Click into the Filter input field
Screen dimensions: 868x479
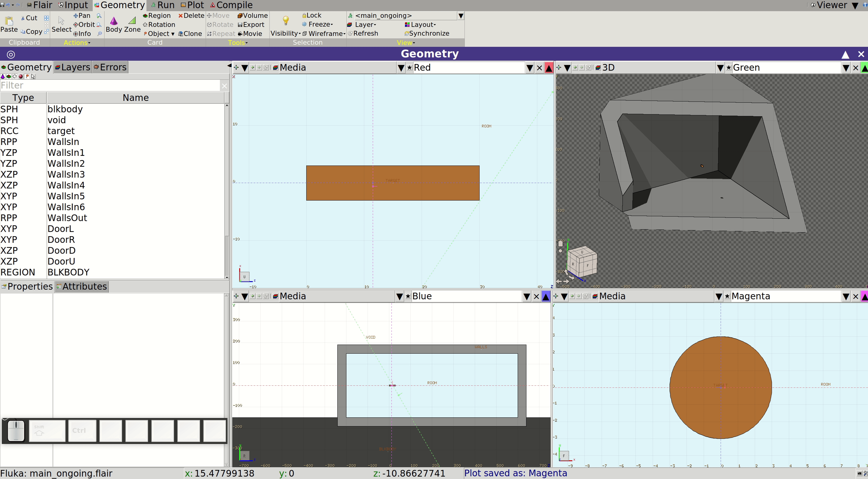(x=110, y=85)
